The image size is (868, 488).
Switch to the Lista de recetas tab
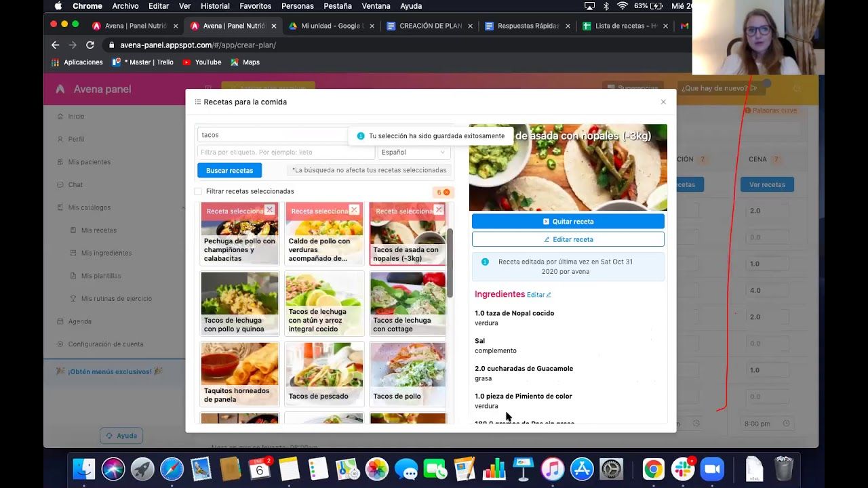625,26
